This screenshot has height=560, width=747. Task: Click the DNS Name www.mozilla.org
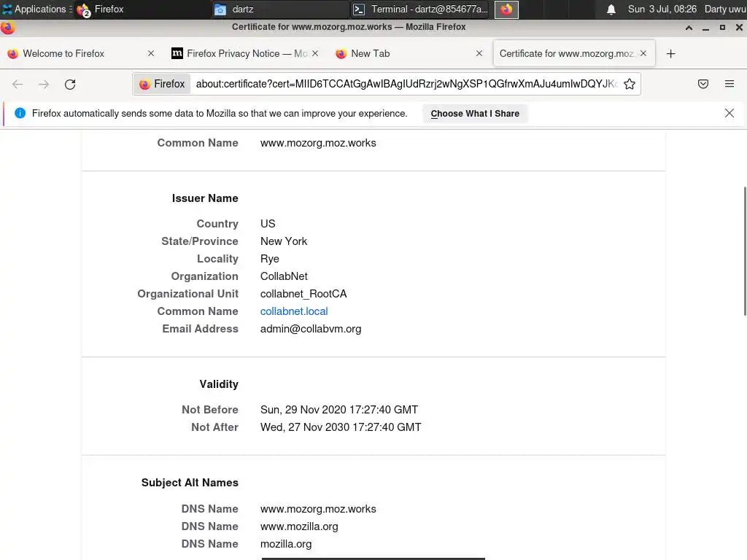point(299,526)
